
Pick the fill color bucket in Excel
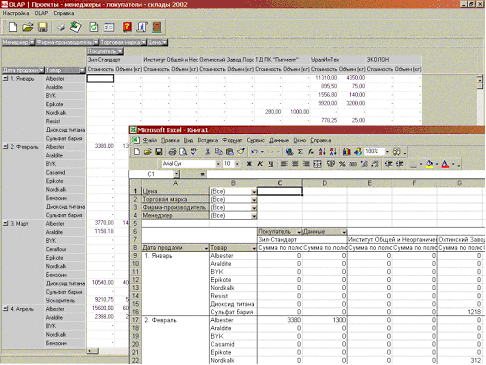tap(429, 164)
